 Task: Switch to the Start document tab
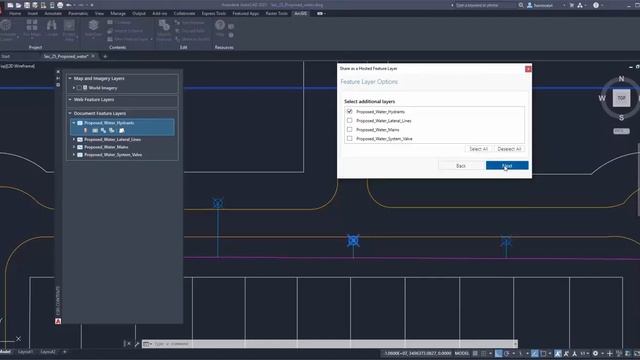click(6, 56)
